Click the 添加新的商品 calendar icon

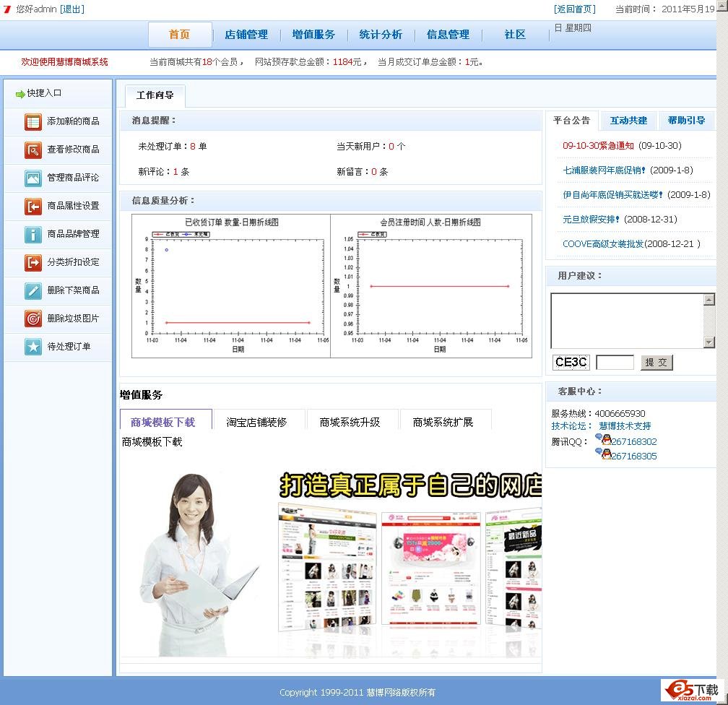pyautogui.click(x=33, y=121)
